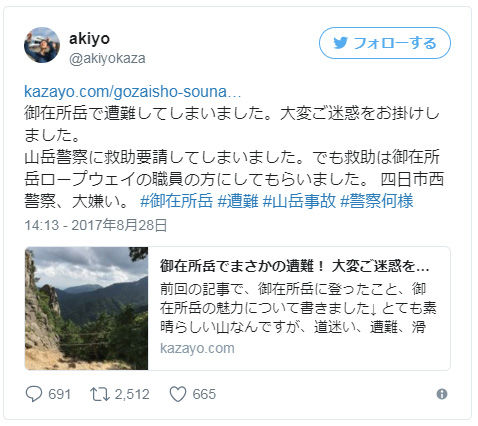Click the retweet arrows icon
Screen dimensions: 478x426
click(100, 394)
